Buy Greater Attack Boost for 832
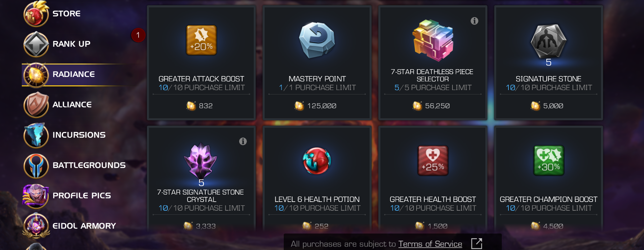 [x=201, y=106]
